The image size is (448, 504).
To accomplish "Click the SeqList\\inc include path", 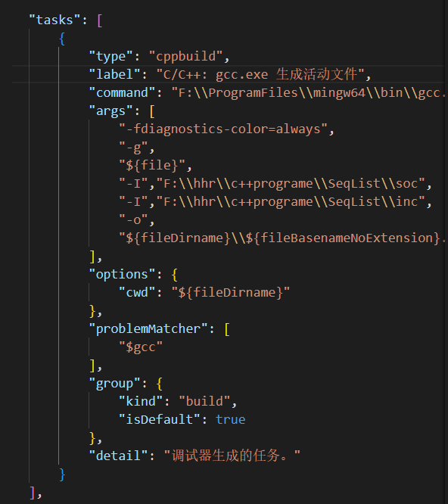I will pos(291,202).
